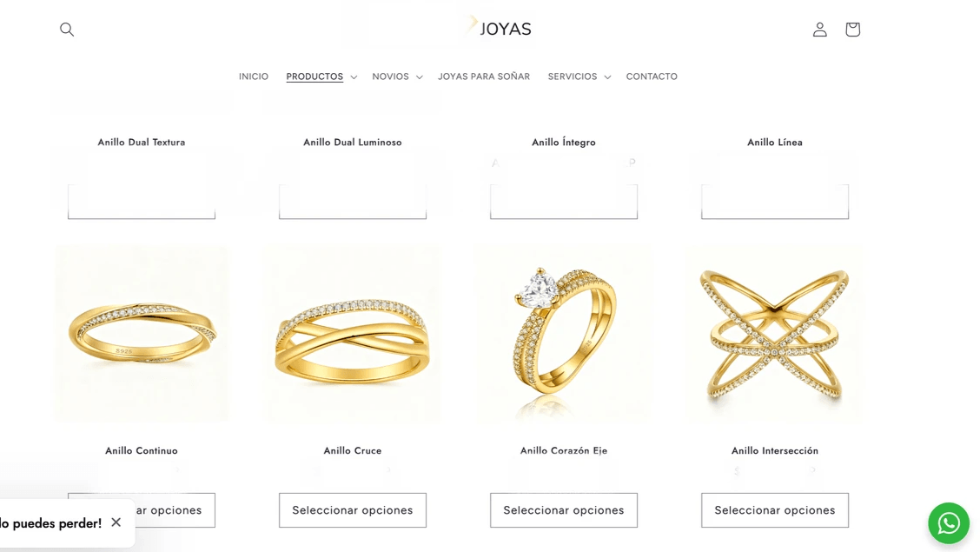Close the promo popup notification
The width and height of the screenshot is (980, 552).
[116, 522]
